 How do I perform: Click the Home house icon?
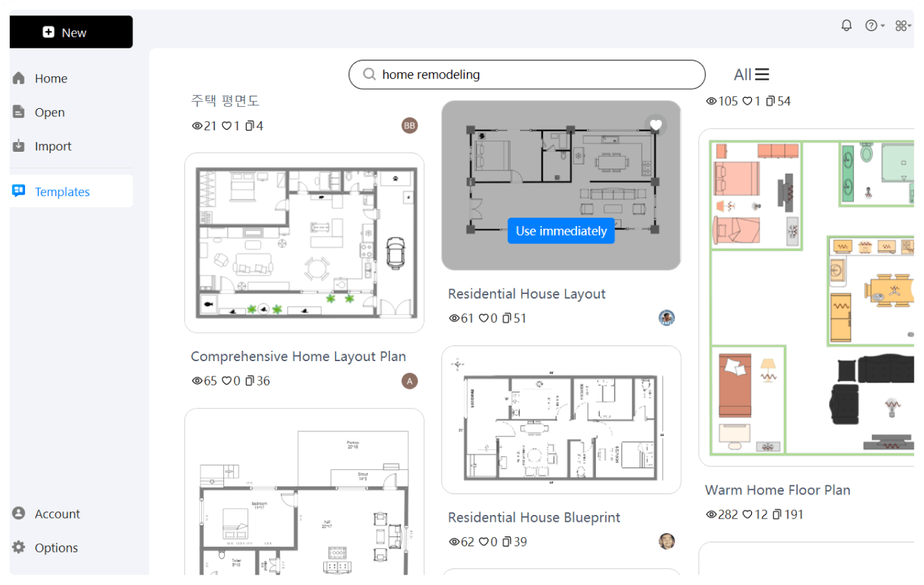[19, 78]
